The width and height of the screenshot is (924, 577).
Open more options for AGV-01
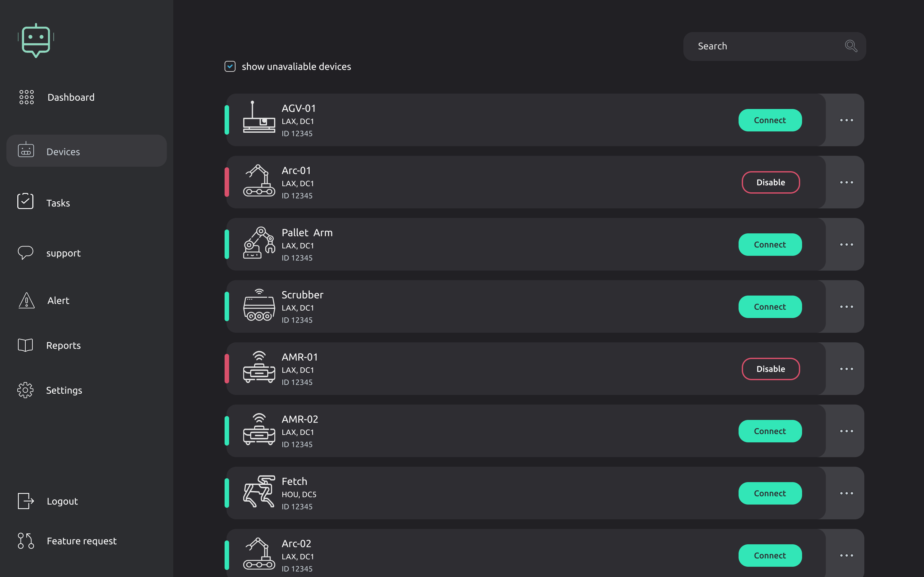(x=846, y=120)
